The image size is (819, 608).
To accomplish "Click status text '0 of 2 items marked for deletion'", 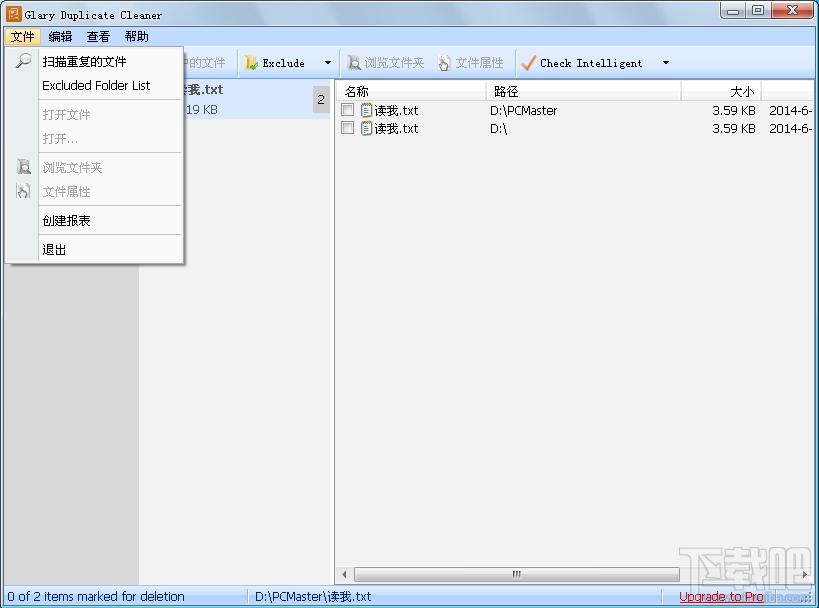I will tap(96, 597).
